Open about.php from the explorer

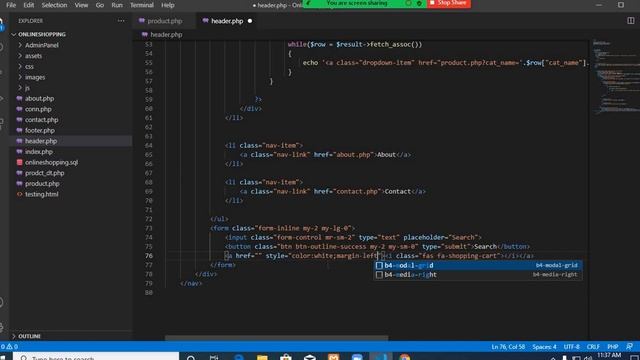click(39, 98)
